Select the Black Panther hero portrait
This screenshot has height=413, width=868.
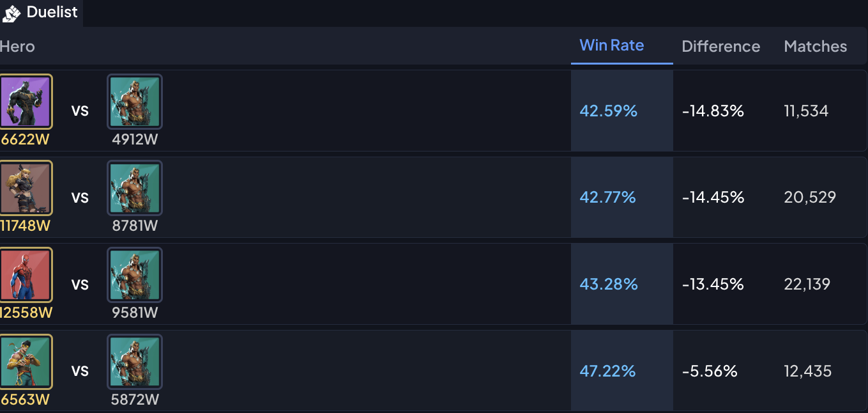click(26, 102)
